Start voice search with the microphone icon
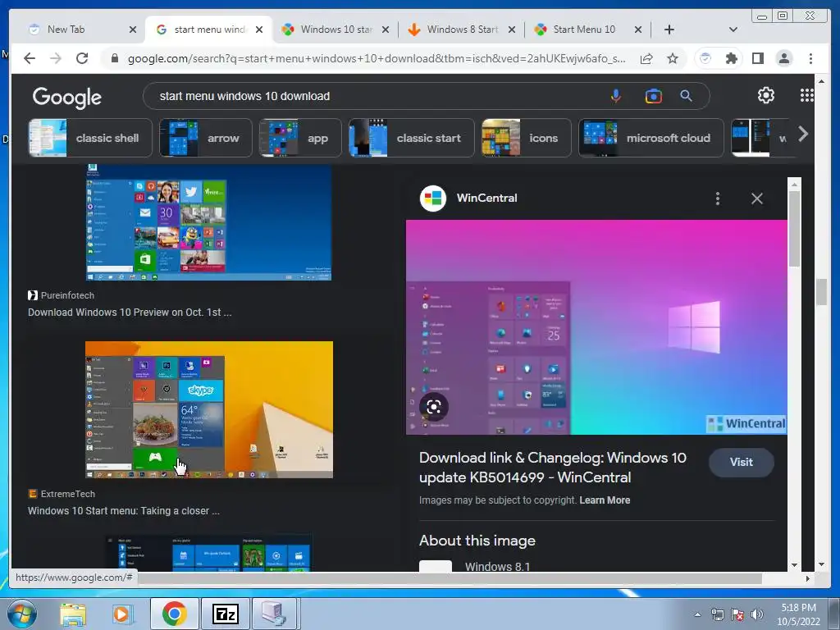This screenshot has width=840, height=630. click(x=616, y=96)
